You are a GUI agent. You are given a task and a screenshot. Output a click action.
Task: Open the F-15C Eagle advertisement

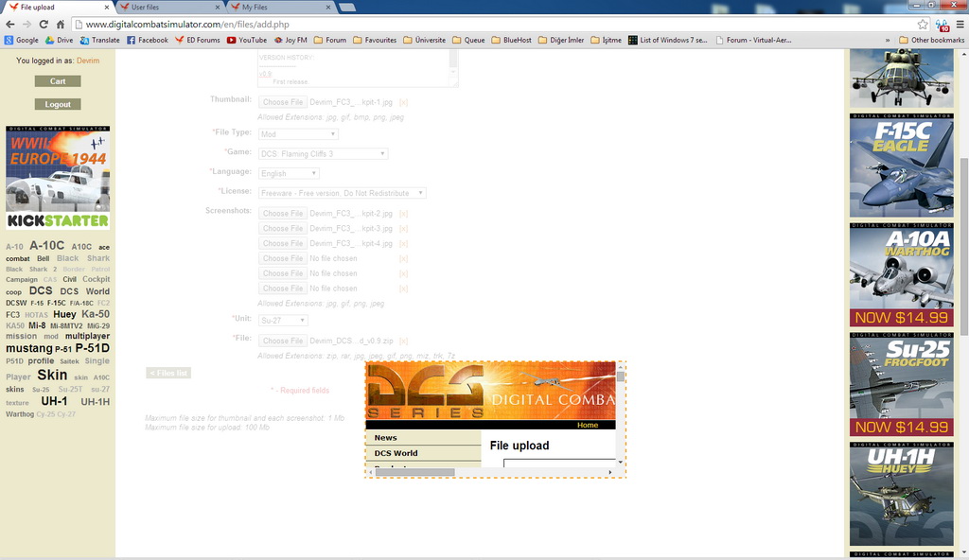pos(901,166)
